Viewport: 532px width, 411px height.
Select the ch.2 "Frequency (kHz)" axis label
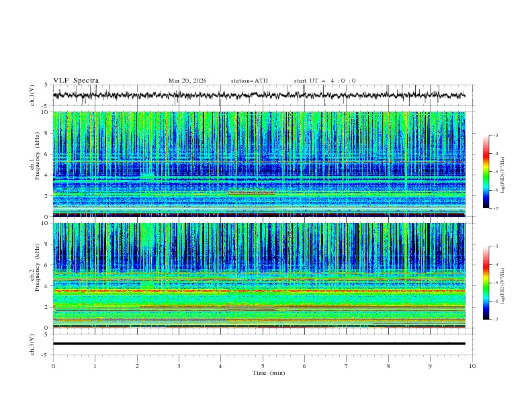point(38,267)
